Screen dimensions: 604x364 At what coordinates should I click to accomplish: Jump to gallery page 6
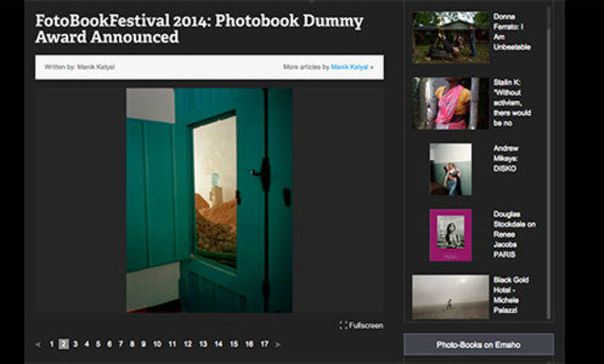pyautogui.click(x=109, y=344)
